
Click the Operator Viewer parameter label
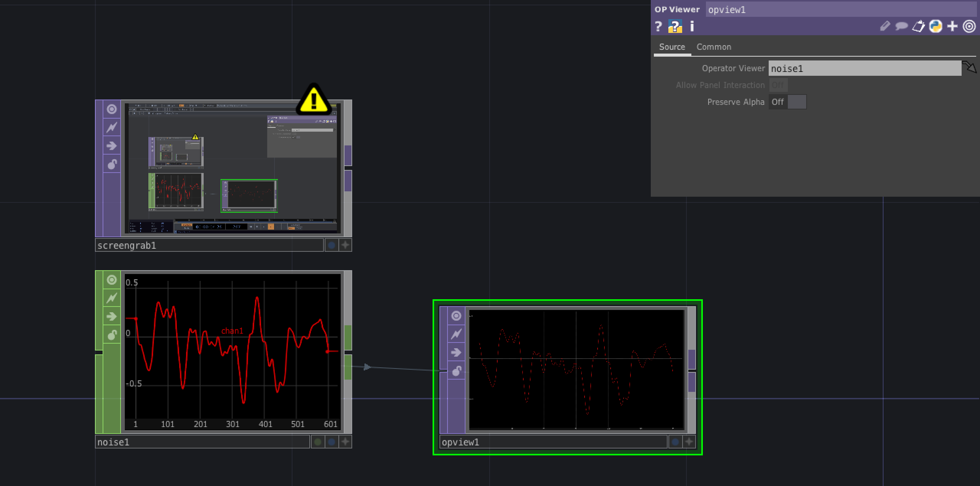coord(733,68)
